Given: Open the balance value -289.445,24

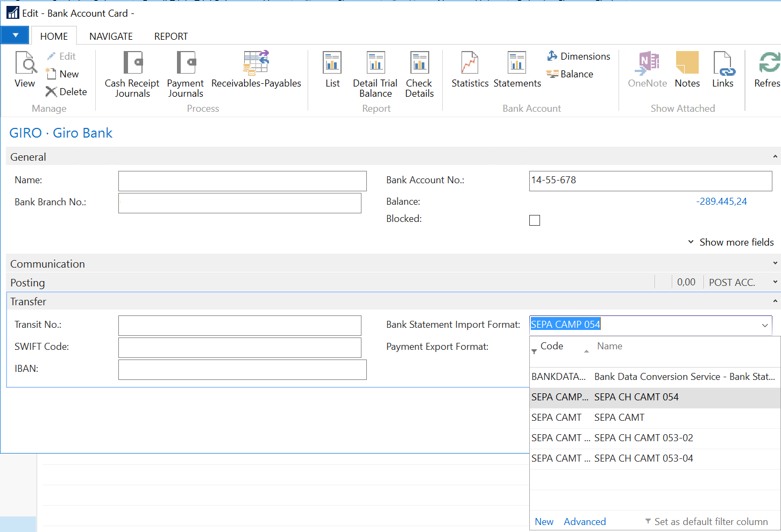Looking at the screenshot, I should point(721,202).
